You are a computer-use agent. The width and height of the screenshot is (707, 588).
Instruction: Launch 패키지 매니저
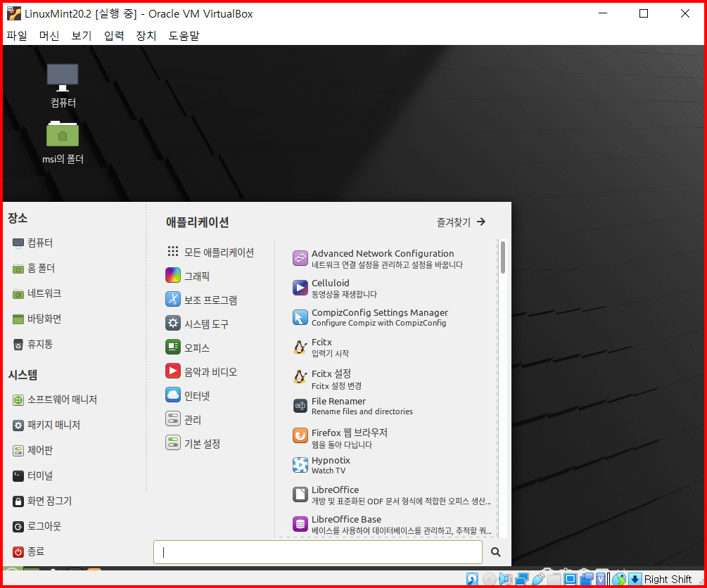click(x=46, y=425)
